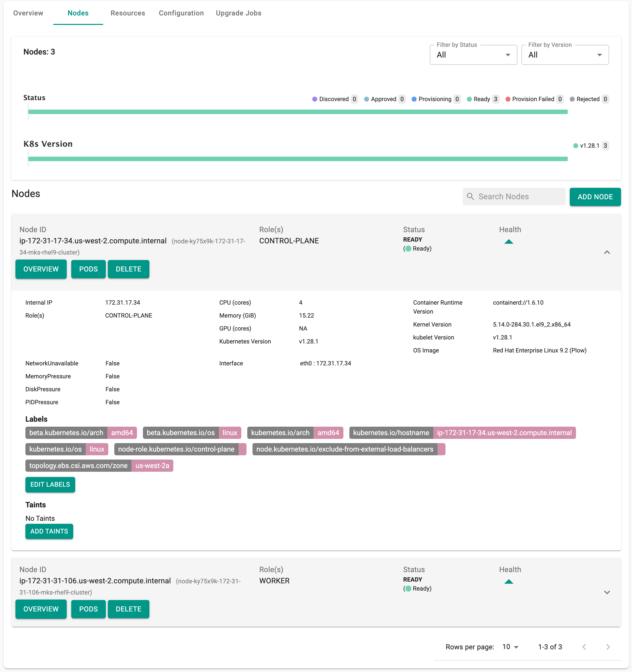The height and width of the screenshot is (672, 632).
Task: Go to next page arrow in pagination
Action: click(608, 647)
